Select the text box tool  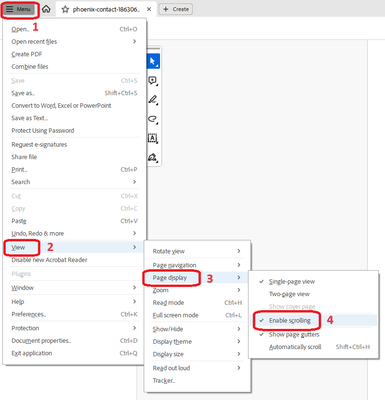point(153,138)
